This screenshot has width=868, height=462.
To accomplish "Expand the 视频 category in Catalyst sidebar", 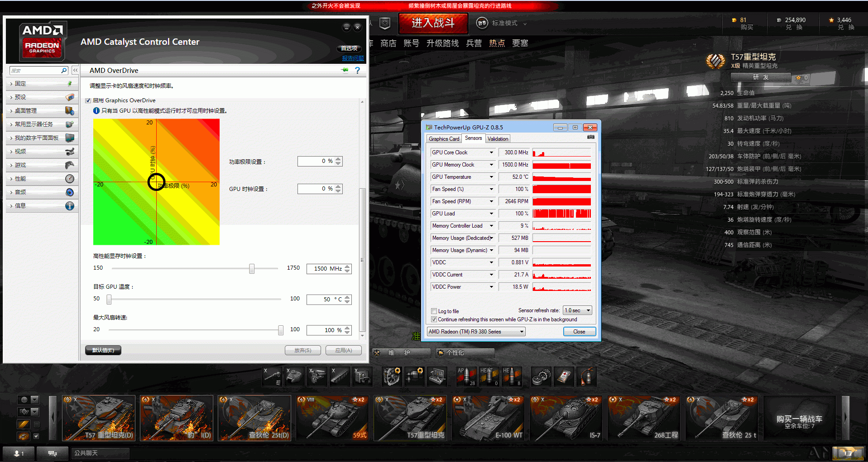I will click(x=42, y=152).
